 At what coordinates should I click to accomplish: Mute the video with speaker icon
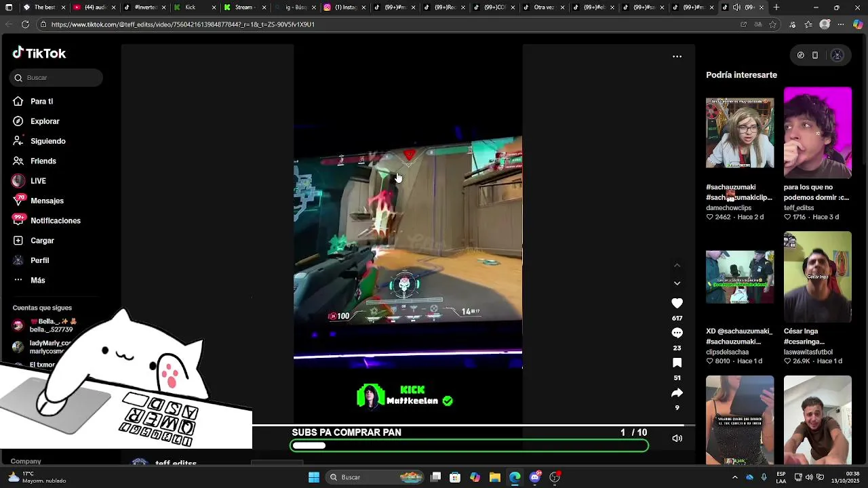pos(677,439)
